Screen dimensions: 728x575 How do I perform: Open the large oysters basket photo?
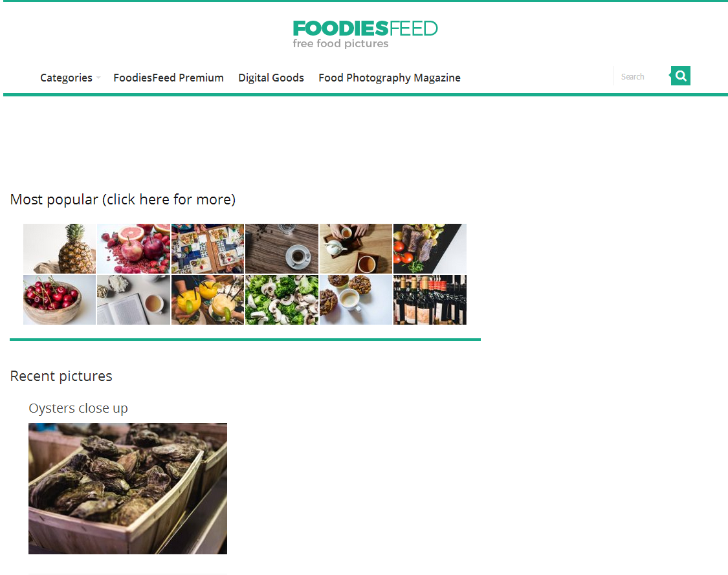[x=127, y=489]
